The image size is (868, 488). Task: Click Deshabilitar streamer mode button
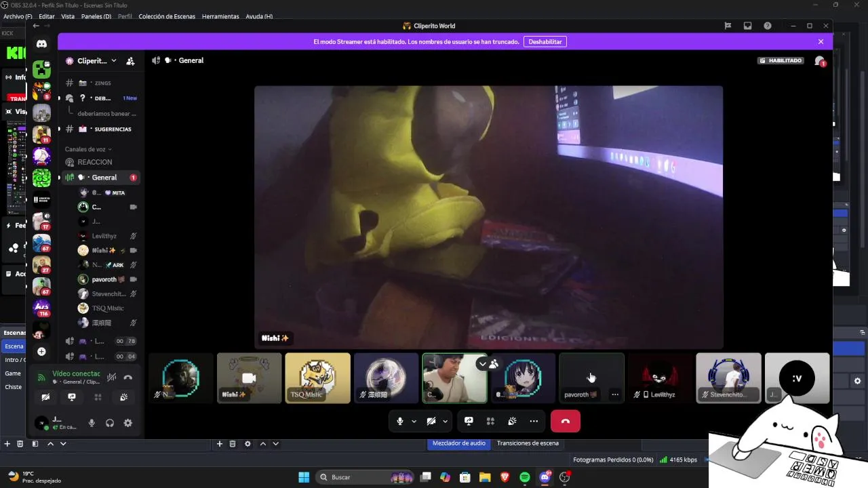click(x=545, y=41)
